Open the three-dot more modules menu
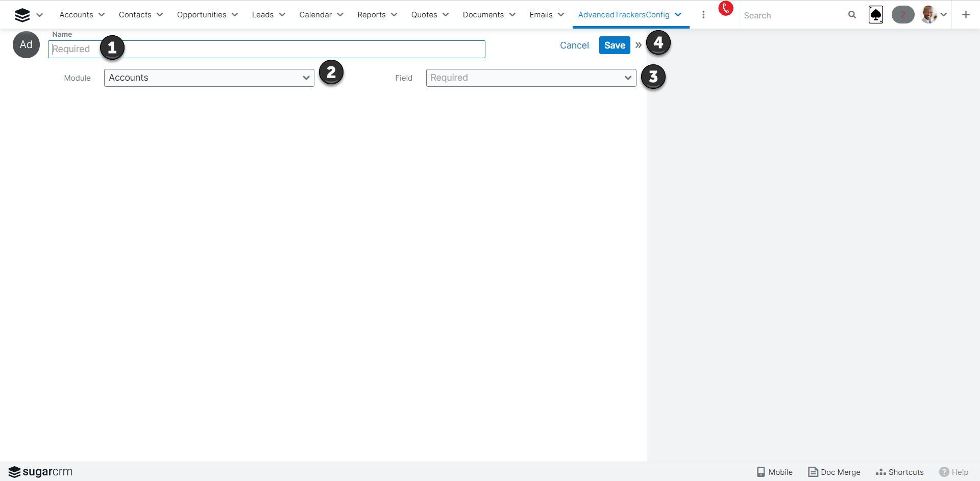Screen dimensions: 980x481 click(703, 15)
